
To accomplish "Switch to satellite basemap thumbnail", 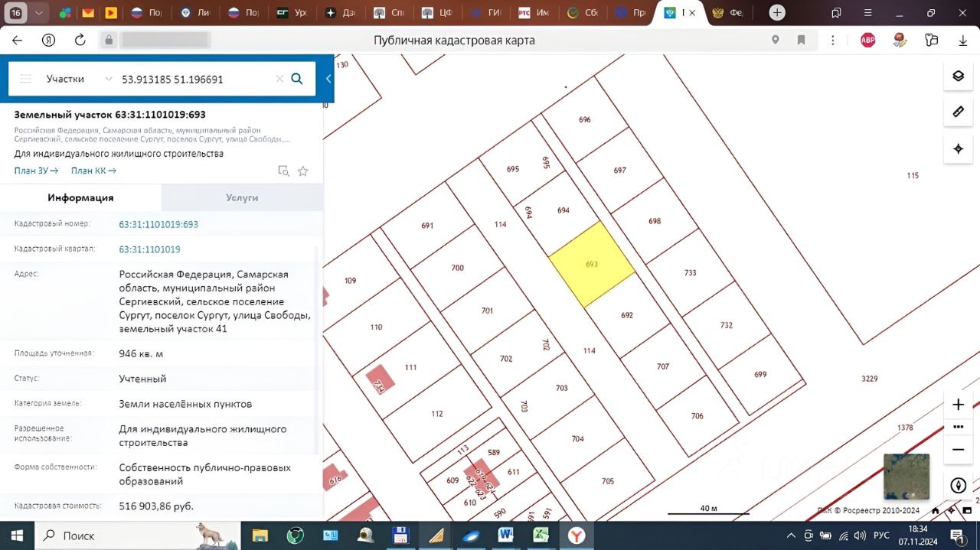I will (906, 477).
